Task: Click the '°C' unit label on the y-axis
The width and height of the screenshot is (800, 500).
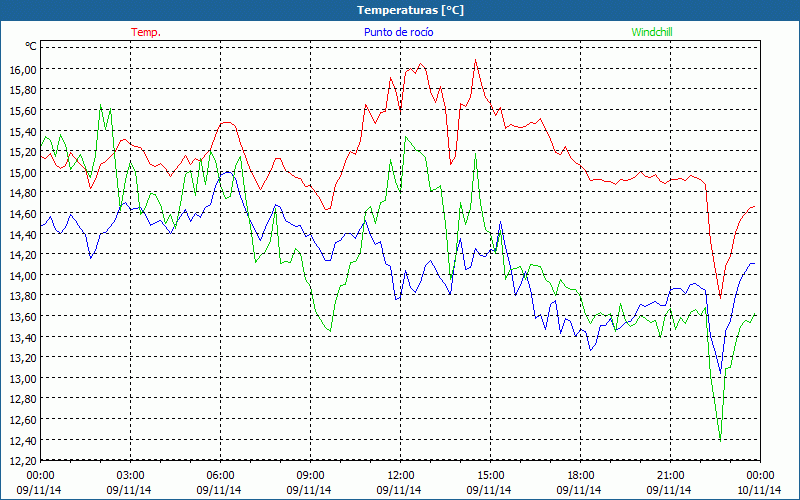Action: coord(31,46)
